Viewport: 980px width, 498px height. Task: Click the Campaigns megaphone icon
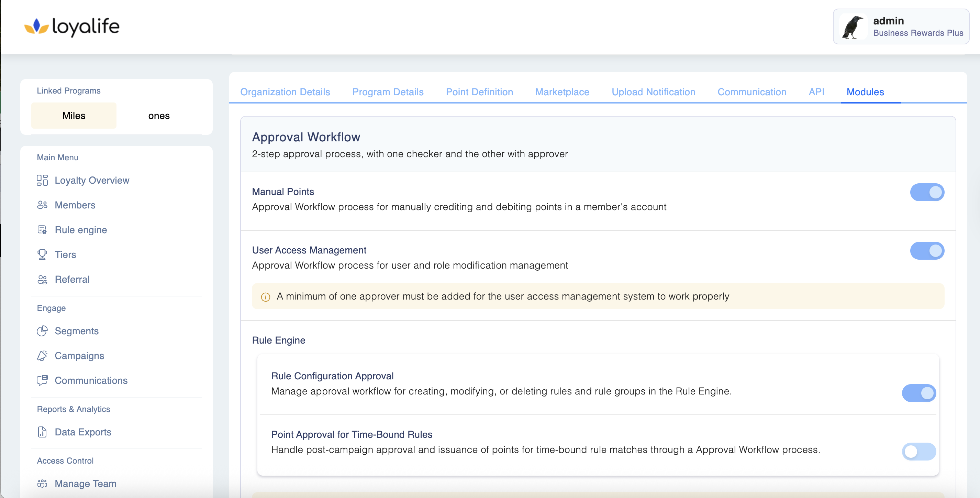coord(42,356)
